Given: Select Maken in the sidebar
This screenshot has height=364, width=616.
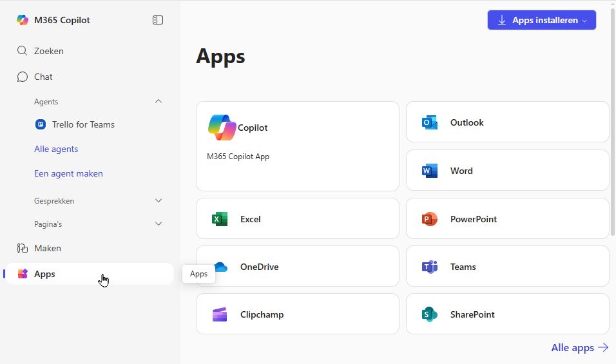Looking at the screenshot, I should [x=47, y=248].
